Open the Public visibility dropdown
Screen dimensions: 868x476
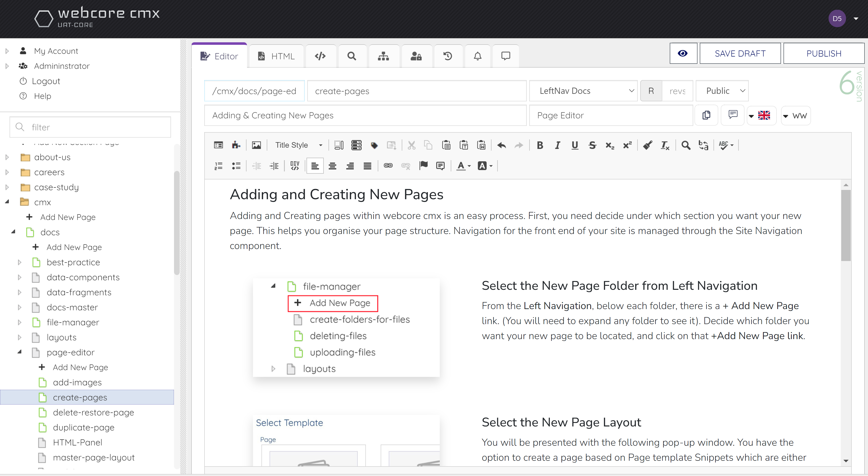pos(722,91)
